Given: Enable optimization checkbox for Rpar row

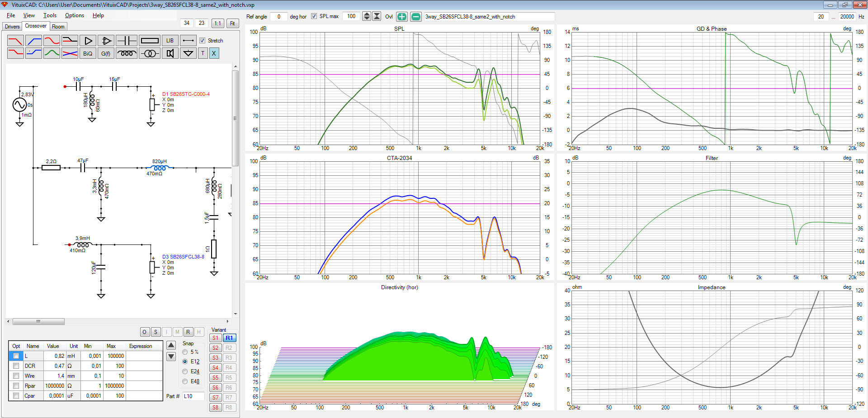Looking at the screenshot, I should coord(16,386).
